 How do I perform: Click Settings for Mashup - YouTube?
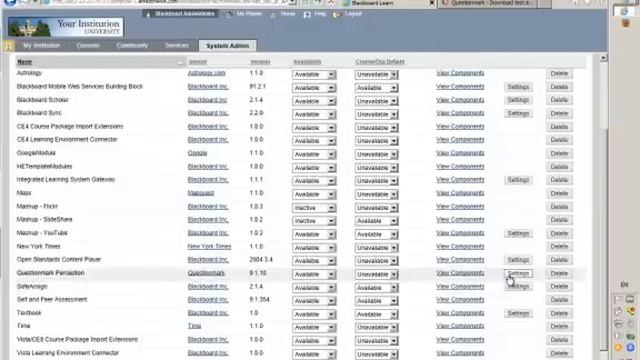point(518,233)
